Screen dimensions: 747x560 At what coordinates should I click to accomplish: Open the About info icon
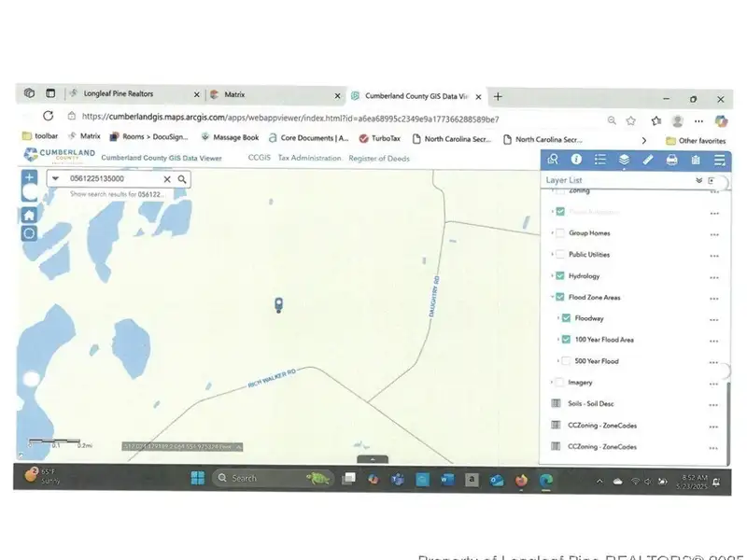point(576,160)
